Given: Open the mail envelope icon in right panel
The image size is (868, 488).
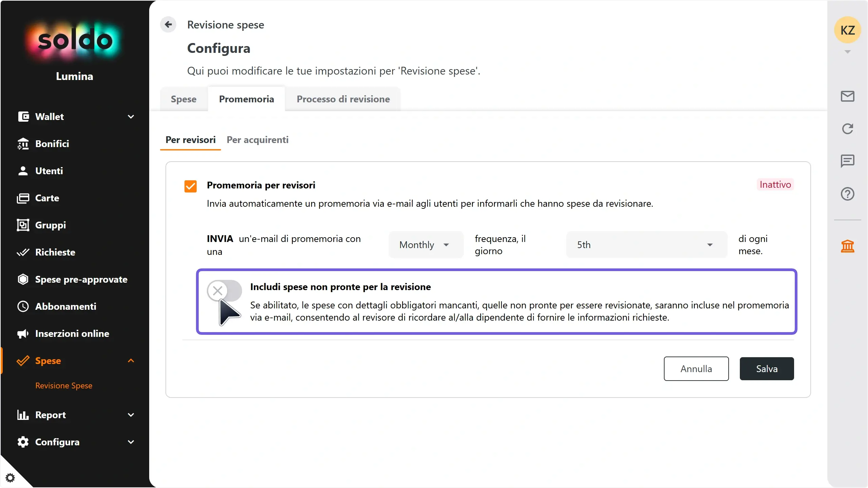Looking at the screenshot, I should [x=847, y=96].
